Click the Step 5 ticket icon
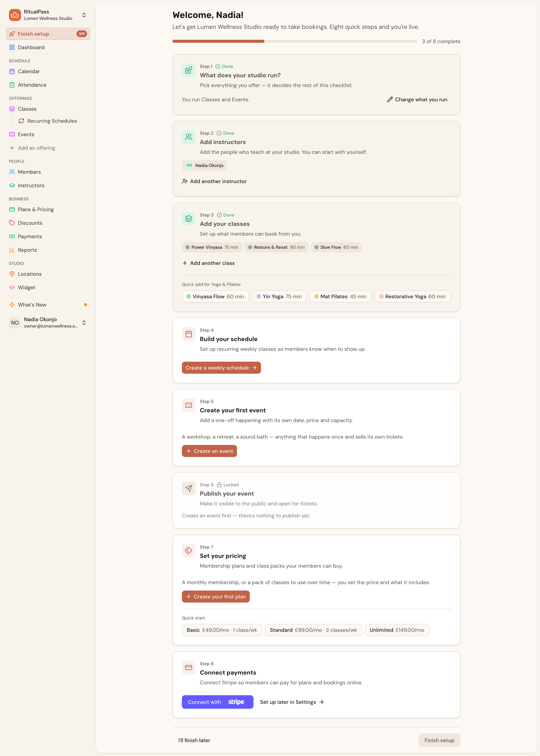Screen dimensions: 540x756 click(189, 405)
